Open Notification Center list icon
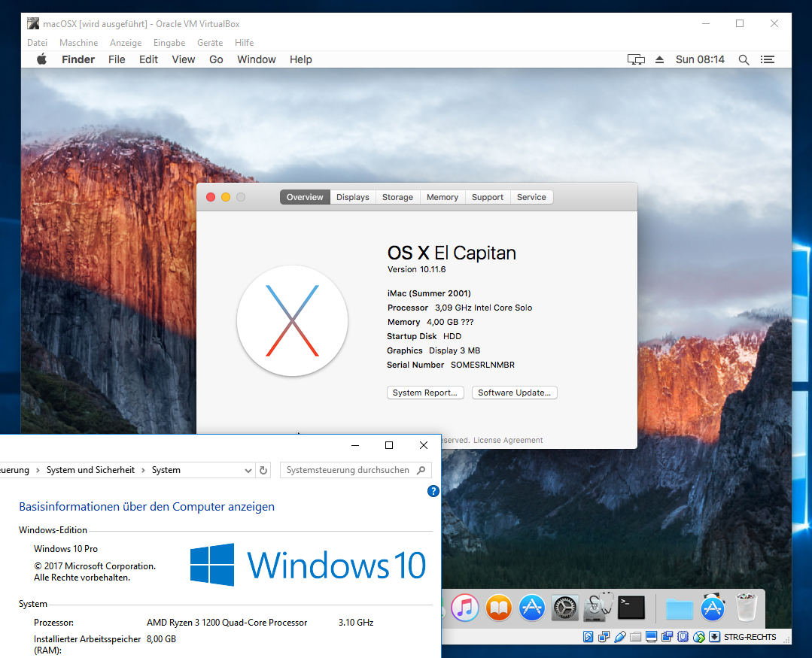The width and height of the screenshot is (812, 658). [x=768, y=59]
